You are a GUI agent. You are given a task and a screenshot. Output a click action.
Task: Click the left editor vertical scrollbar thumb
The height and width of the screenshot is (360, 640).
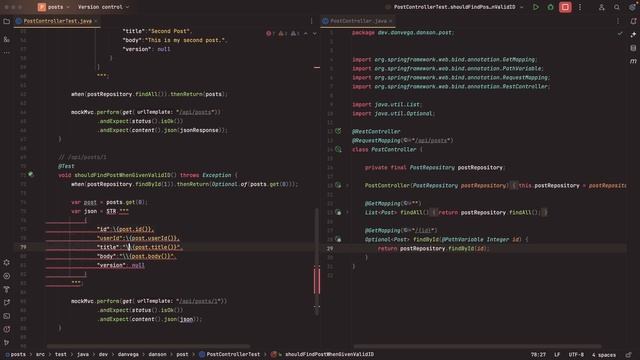click(317, 261)
